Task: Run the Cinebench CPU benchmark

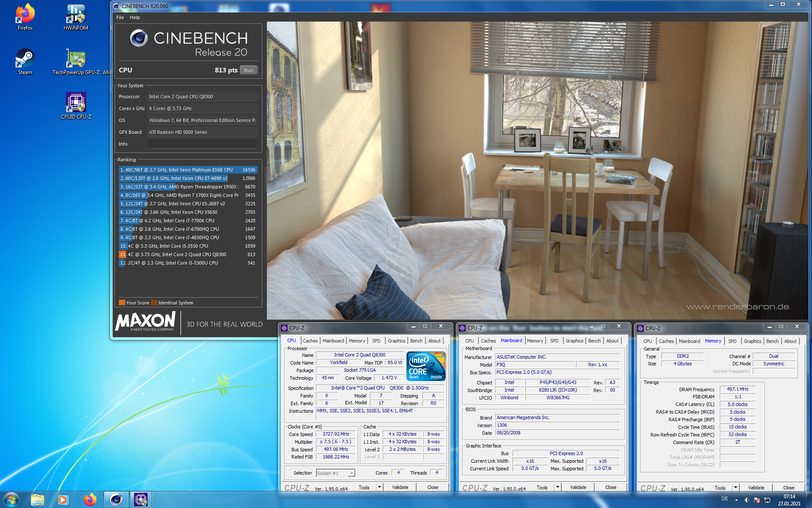Action: [248, 70]
